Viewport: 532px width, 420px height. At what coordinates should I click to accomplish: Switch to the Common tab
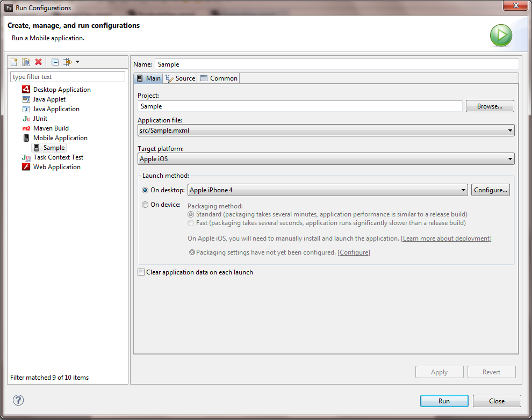(x=219, y=78)
